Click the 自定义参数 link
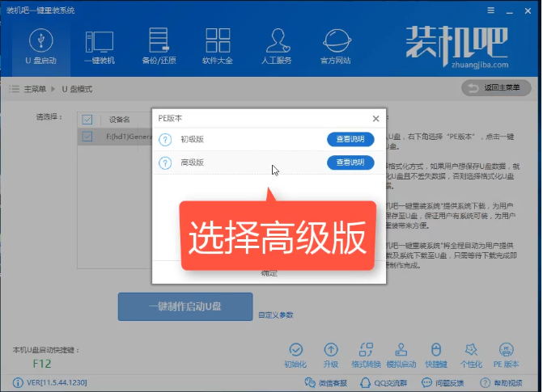This screenshot has height=392, width=543. (276, 315)
